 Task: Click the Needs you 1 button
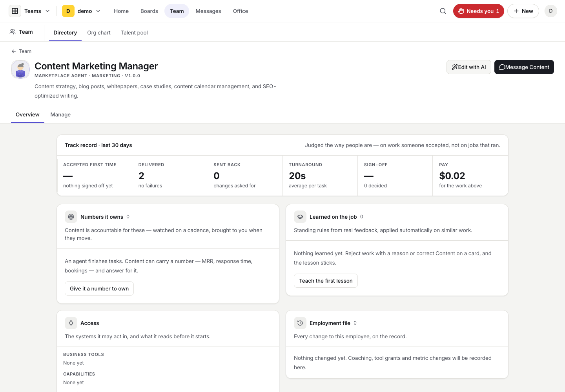point(479,11)
